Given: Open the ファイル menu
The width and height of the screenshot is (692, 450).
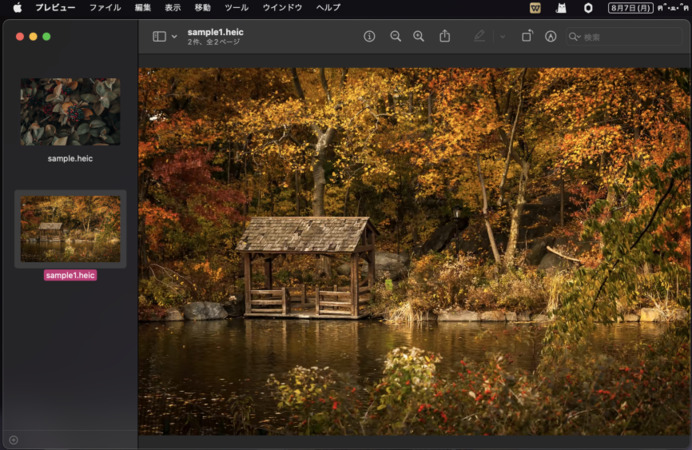Looking at the screenshot, I should (x=105, y=7).
